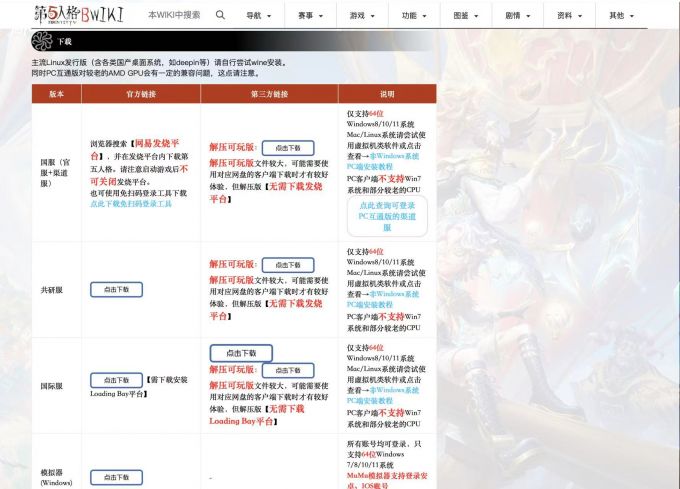Click the search magnifier icon

(220, 15)
